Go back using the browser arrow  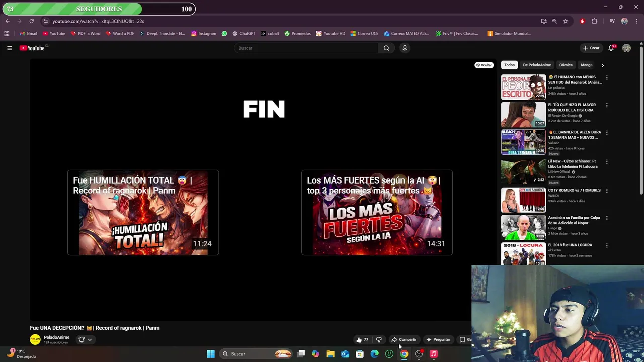click(x=8, y=21)
